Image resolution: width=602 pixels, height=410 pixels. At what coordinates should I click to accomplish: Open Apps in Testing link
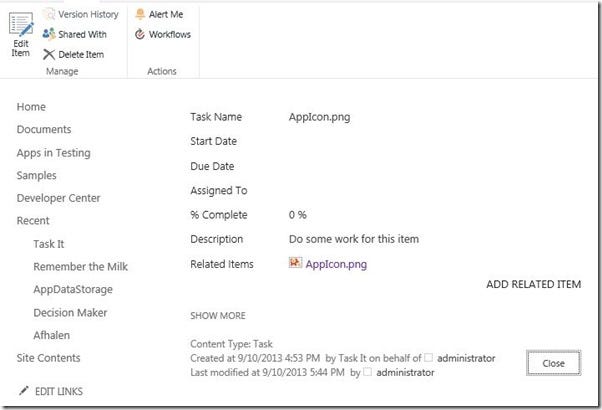pos(53,153)
